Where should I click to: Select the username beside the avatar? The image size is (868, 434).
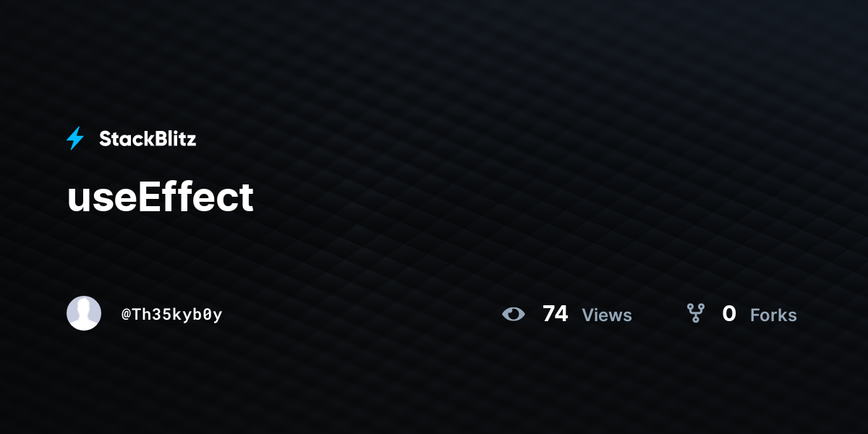pos(172,315)
